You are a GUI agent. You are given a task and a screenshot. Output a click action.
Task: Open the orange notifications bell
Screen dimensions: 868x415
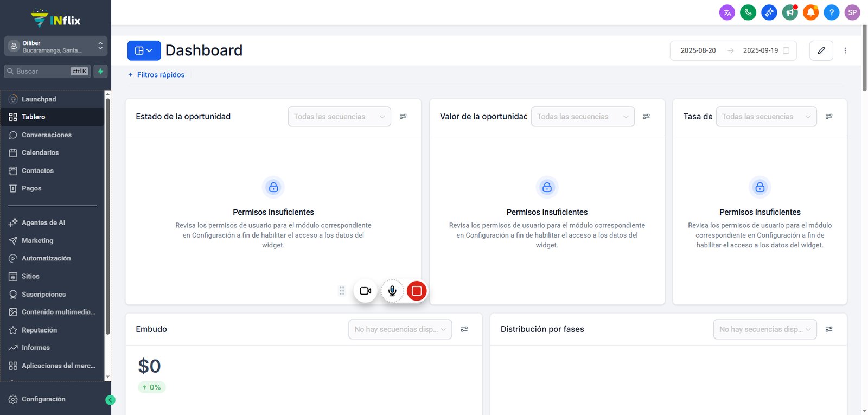point(810,12)
